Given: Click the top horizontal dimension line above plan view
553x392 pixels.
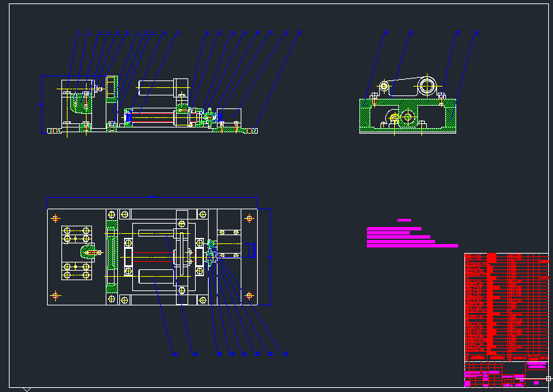Looking at the screenshot, I should [152, 198].
